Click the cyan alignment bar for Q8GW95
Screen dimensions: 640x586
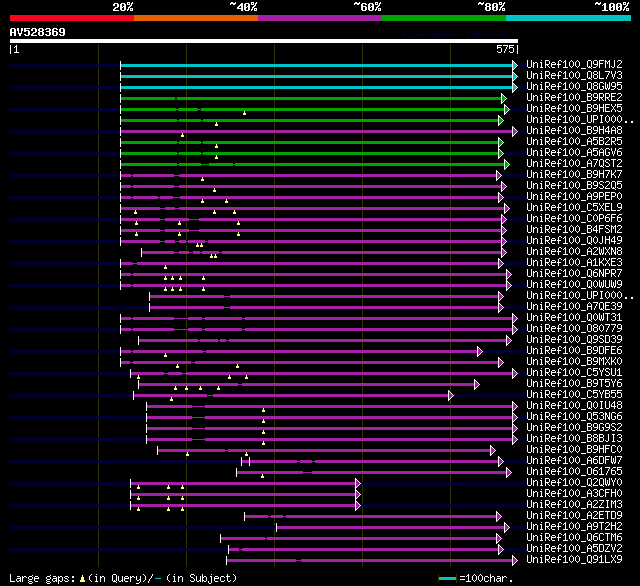tap(317, 87)
